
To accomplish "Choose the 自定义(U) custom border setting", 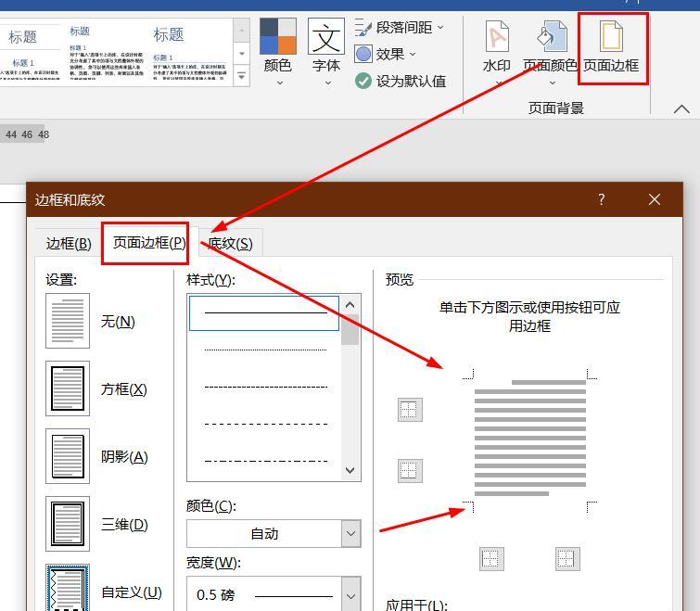I will [x=68, y=588].
